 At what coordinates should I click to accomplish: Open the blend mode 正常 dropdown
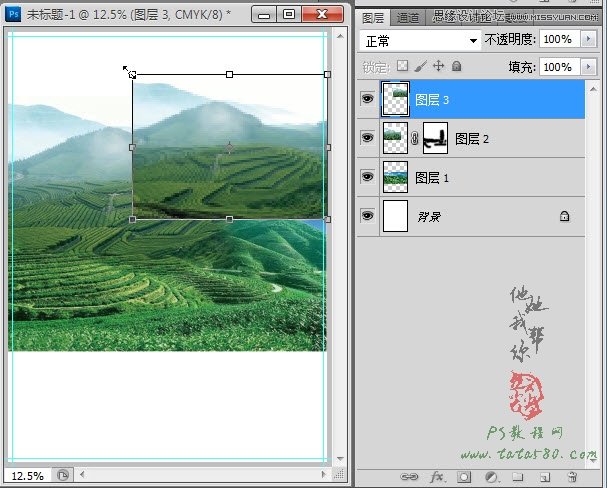click(x=420, y=40)
